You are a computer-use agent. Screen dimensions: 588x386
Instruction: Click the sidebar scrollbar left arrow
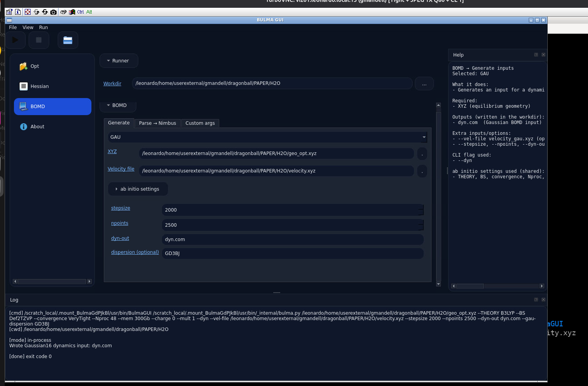(15, 281)
